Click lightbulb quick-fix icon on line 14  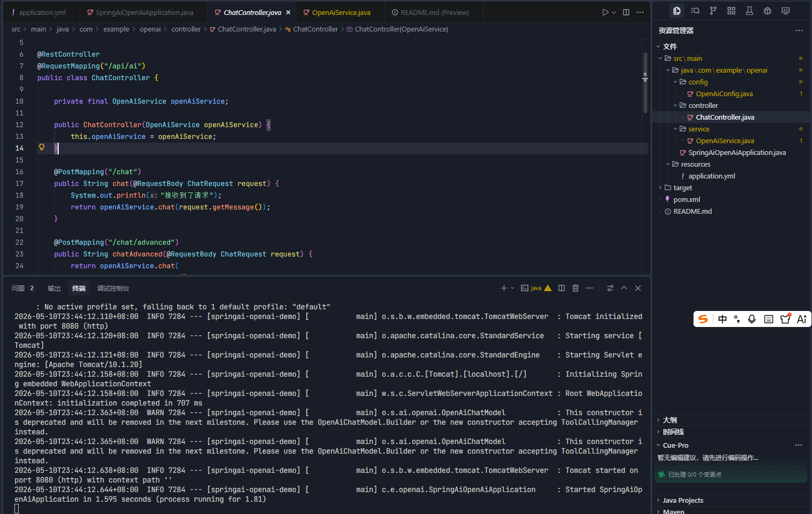coord(42,147)
